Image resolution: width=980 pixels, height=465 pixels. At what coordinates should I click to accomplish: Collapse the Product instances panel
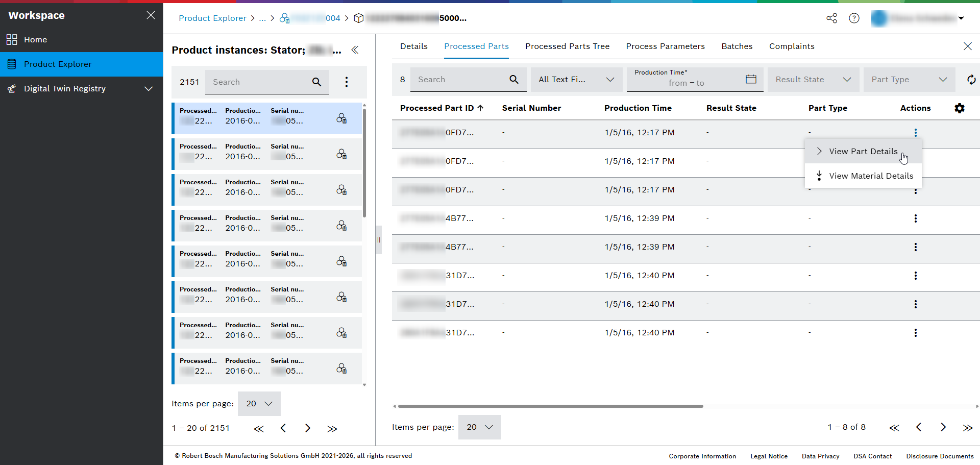click(x=355, y=50)
